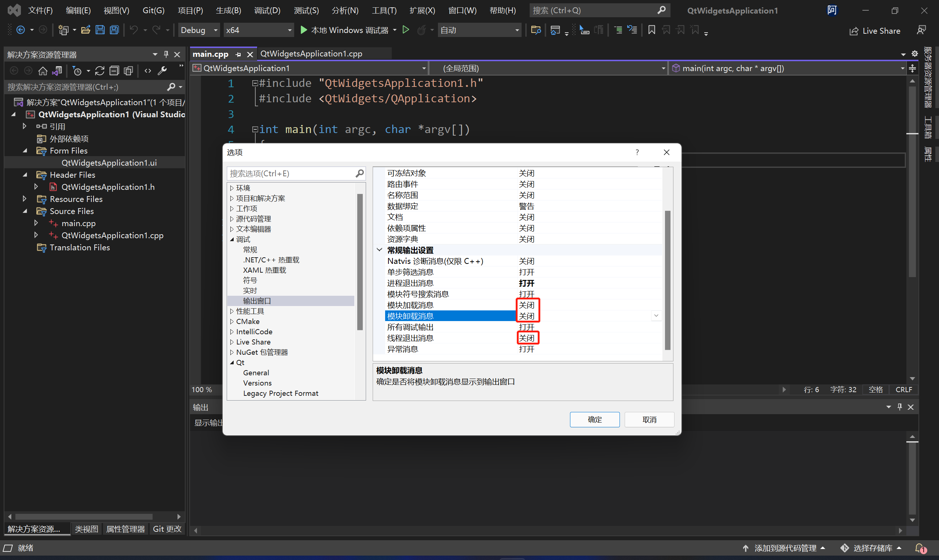Click the Undo toolbar icon
Screen dimensions: 939x560
click(134, 30)
